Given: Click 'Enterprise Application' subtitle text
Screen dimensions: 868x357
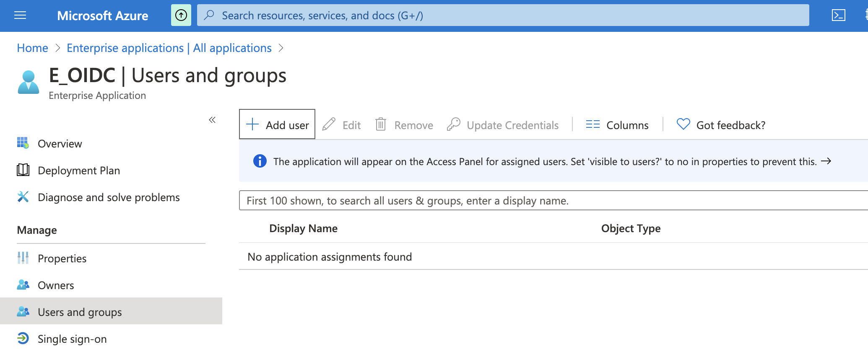Looking at the screenshot, I should [97, 96].
